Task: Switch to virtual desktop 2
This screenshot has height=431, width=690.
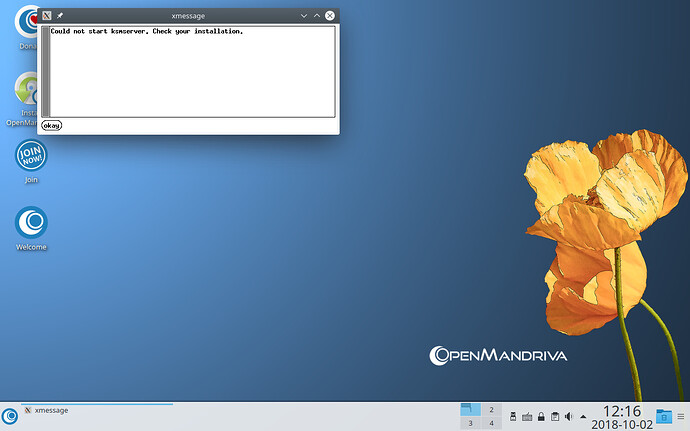Action: (x=492, y=409)
